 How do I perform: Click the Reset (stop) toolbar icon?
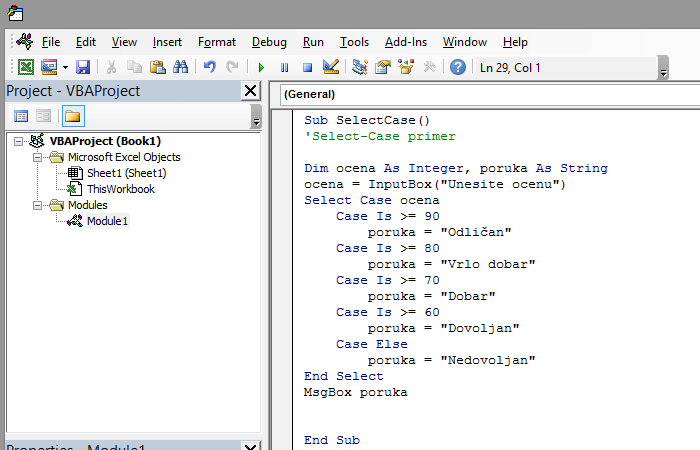(307, 67)
